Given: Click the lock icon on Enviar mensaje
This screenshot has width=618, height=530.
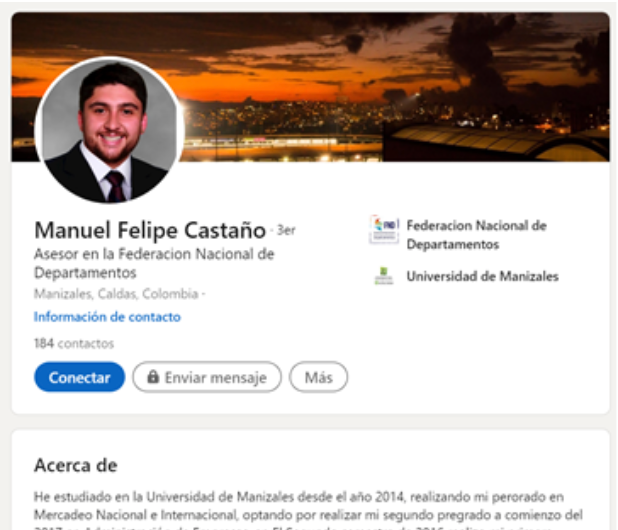Looking at the screenshot, I should click(153, 377).
